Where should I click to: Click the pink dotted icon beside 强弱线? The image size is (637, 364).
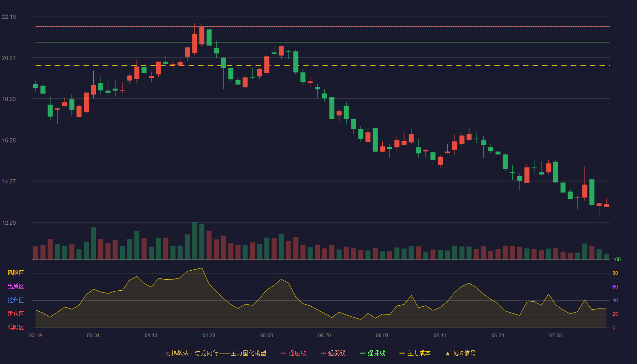(x=323, y=353)
